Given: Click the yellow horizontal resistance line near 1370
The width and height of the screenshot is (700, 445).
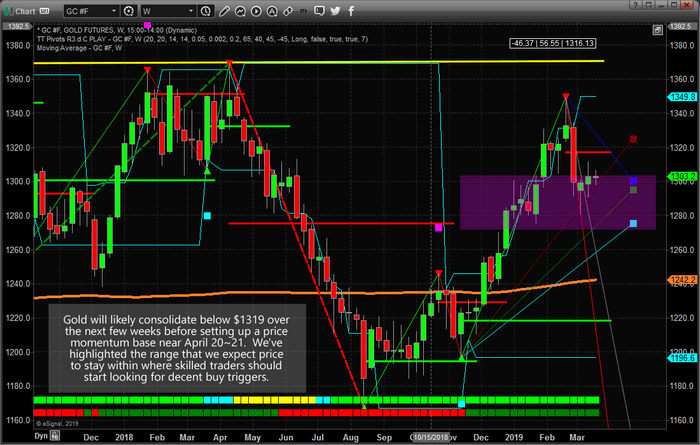Looking at the screenshot, I should tap(319, 62).
